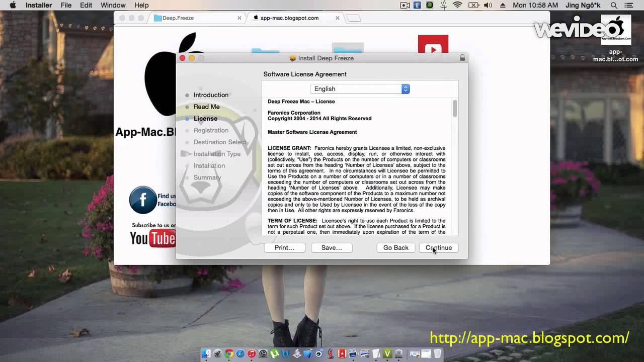Open app-mac.bl...ot.com desktop shortcut

616,38
